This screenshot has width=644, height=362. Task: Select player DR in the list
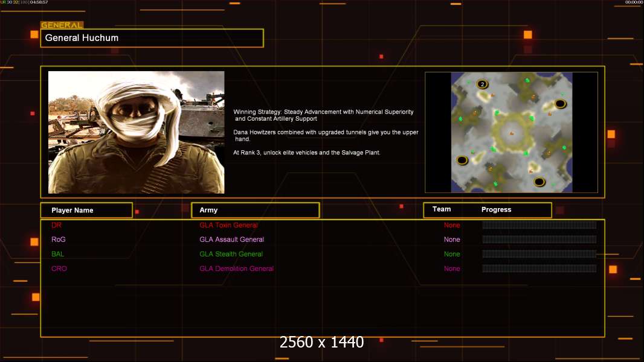(x=56, y=225)
